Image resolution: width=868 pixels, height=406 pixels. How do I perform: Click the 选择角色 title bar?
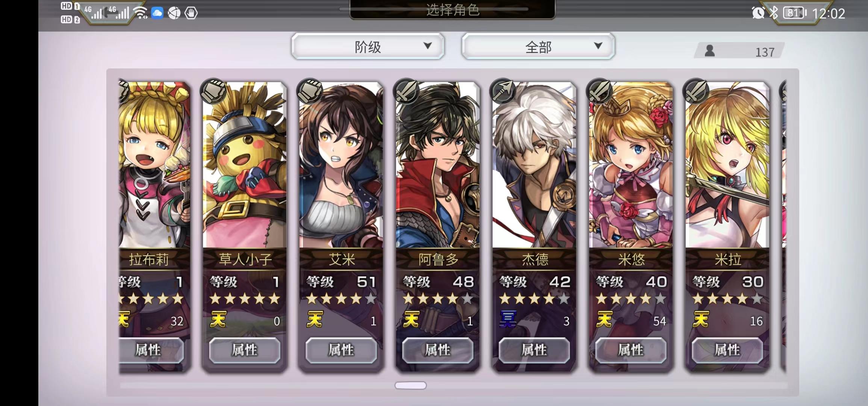tap(452, 9)
